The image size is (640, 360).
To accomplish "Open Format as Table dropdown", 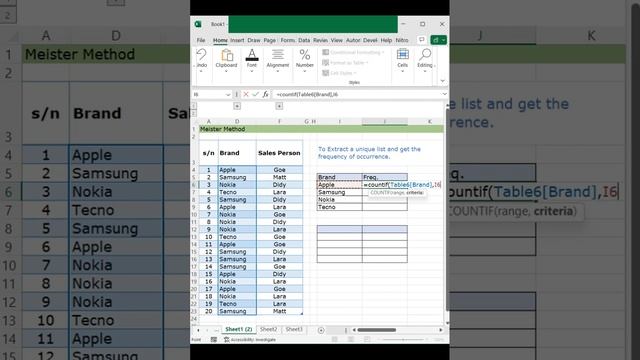I will pyautogui.click(x=345, y=63).
